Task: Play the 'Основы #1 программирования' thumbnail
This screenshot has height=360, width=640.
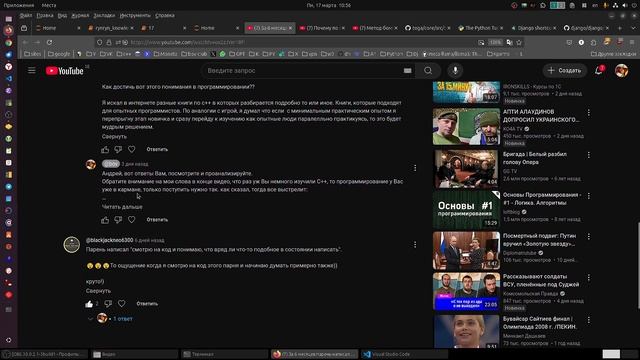Action: (x=466, y=209)
